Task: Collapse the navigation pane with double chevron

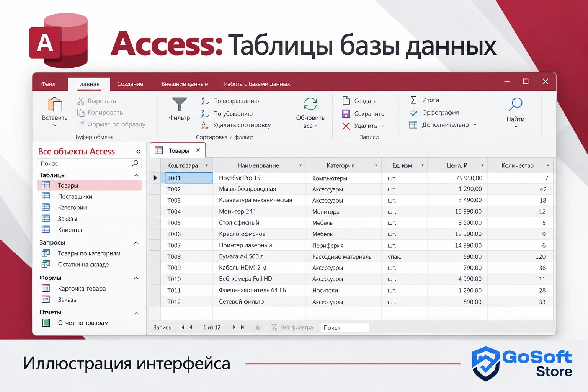Action: tap(138, 152)
